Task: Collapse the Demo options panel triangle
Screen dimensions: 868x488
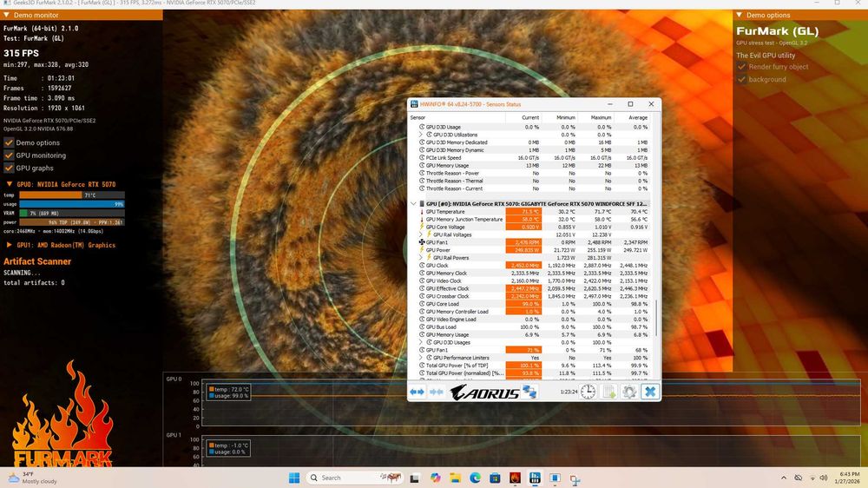Action: [739, 15]
